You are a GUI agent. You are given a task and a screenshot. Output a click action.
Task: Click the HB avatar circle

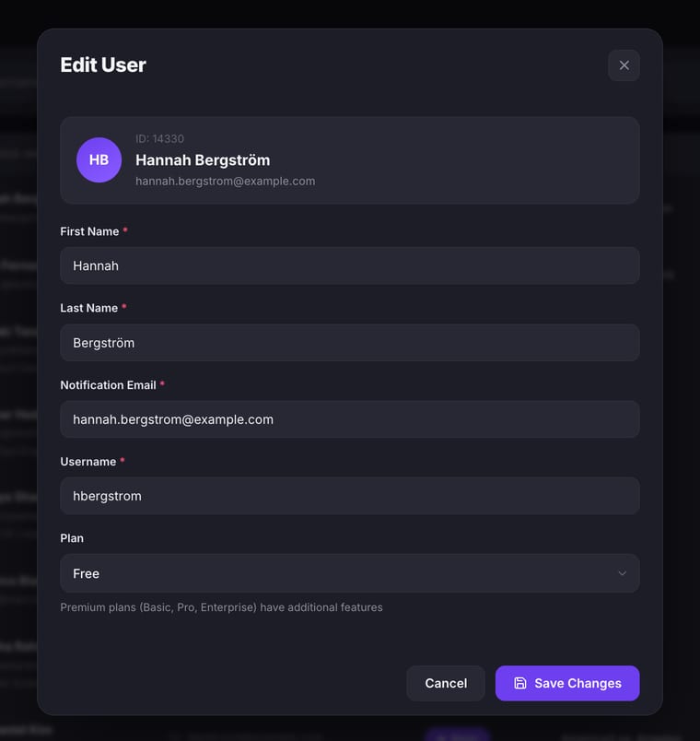tap(99, 159)
